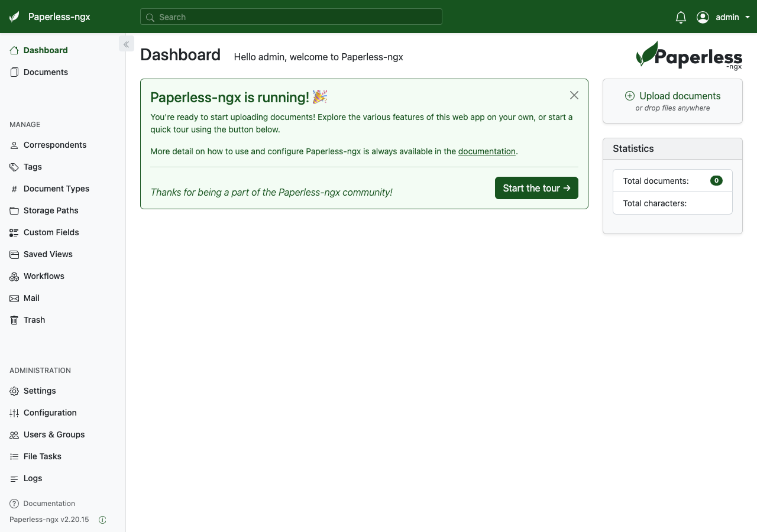Click the Total documents count badge

point(716,181)
